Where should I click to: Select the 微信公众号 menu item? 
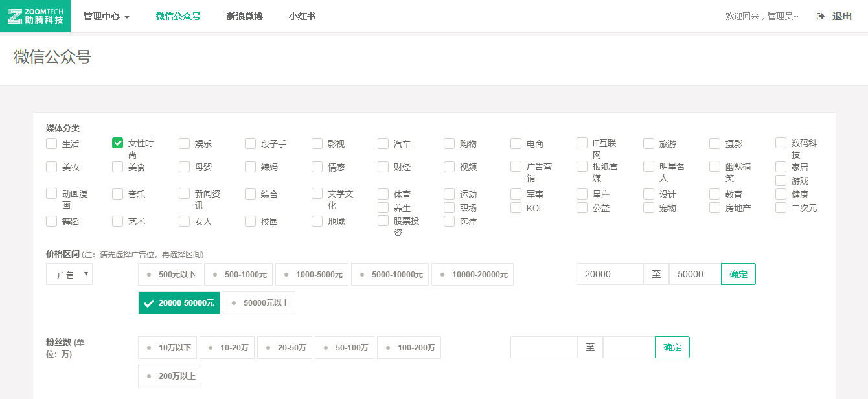point(179,16)
